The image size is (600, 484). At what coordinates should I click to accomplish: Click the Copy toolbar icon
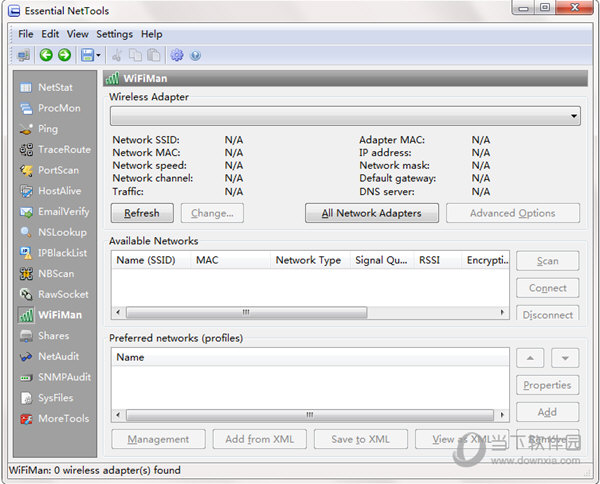(x=135, y=55)
